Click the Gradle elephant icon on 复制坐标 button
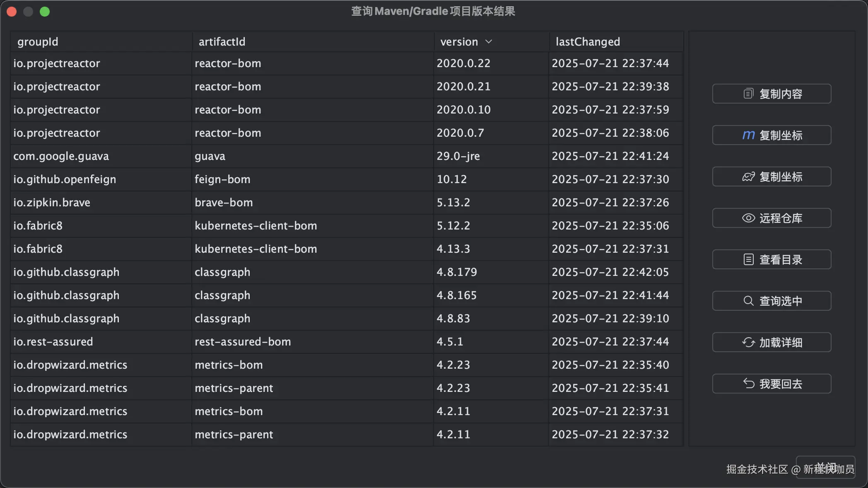This screenshot has height=488, width=868. tap(748, 176)
